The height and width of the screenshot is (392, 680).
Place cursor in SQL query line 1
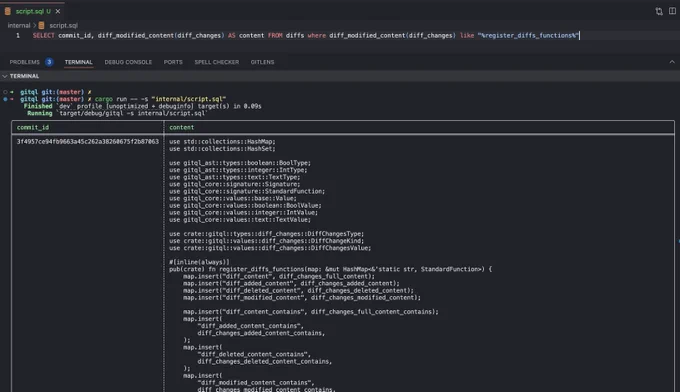pos(306,36)
